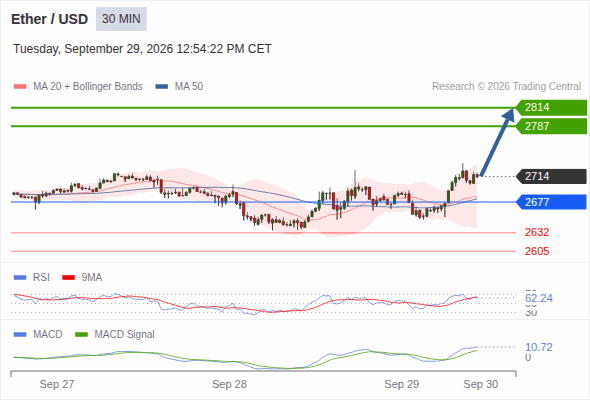The image size is (590, 400).
Task: Click the MACD blue legend swatch
Action: click(20, 335)
